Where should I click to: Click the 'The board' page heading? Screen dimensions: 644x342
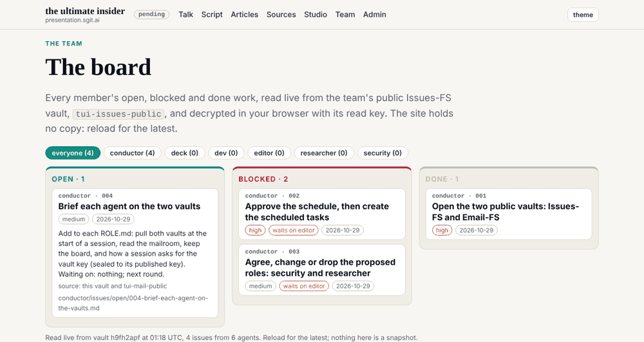pyautogui.click(x=98, y=67)
